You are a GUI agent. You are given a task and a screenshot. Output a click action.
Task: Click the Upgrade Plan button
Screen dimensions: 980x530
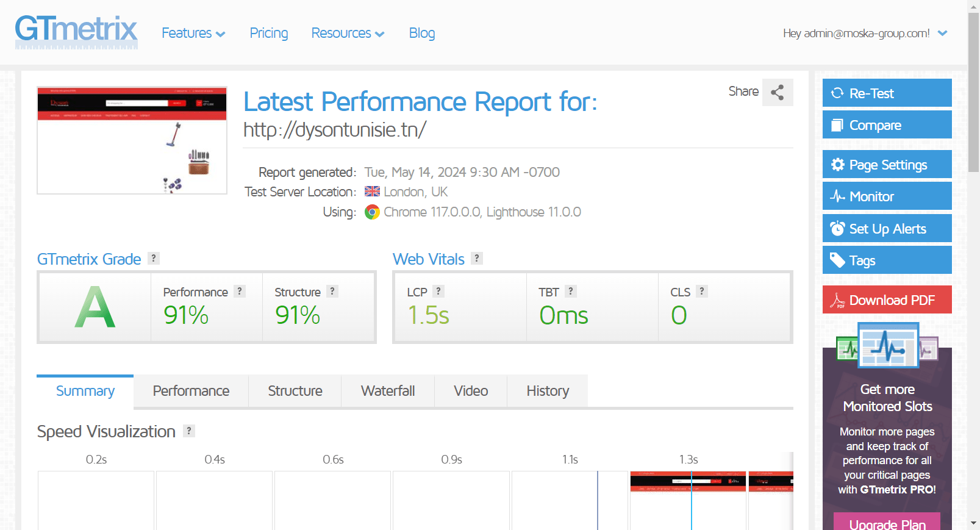click(887, 522)
